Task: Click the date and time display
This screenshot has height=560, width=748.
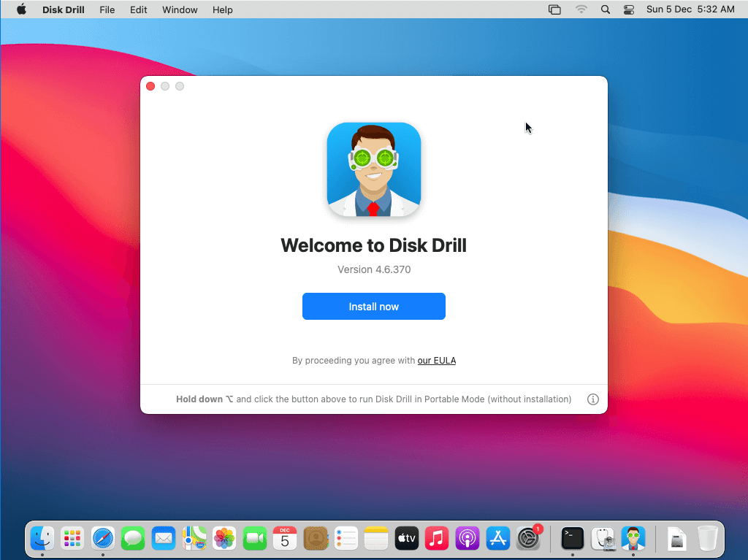Action: 690,9
